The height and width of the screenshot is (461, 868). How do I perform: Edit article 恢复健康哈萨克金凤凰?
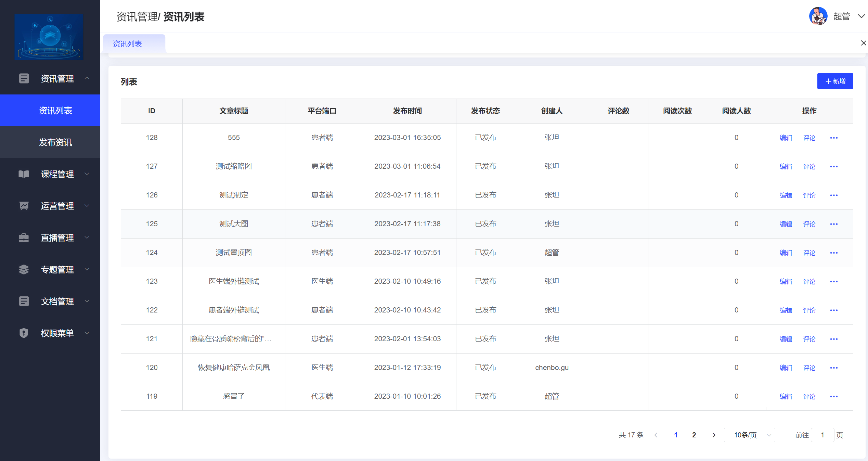click(x=786, y=368)
